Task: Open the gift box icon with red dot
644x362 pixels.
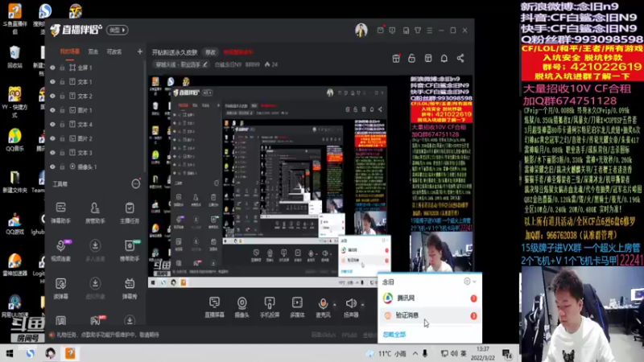Action: pos(396,58)
